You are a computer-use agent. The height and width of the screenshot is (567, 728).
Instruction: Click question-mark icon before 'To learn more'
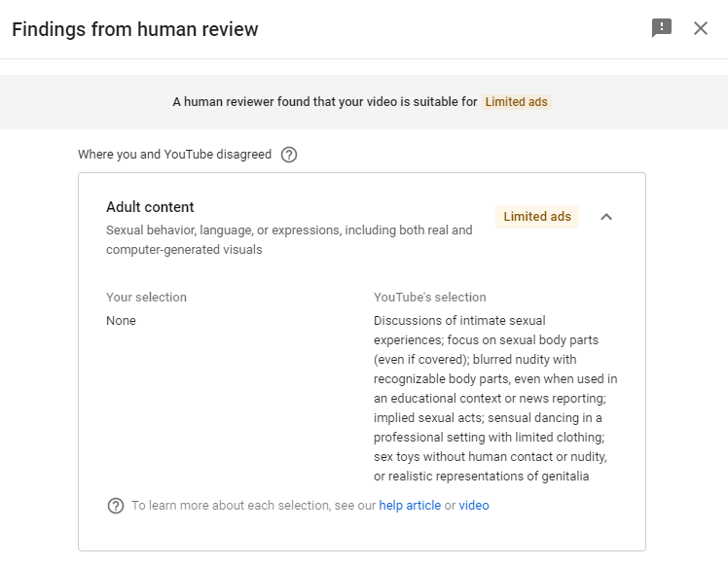pyautogui.click(x=116, y=506)
